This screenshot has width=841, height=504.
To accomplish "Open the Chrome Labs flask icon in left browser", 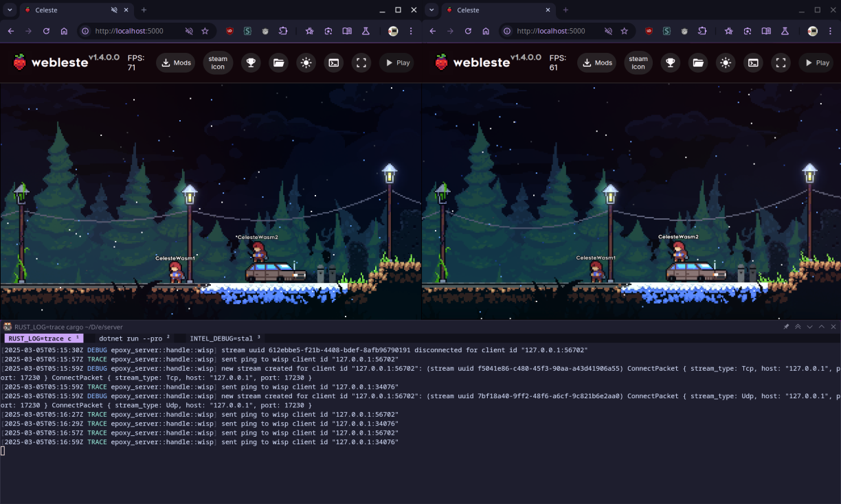I will pos(366,31).
